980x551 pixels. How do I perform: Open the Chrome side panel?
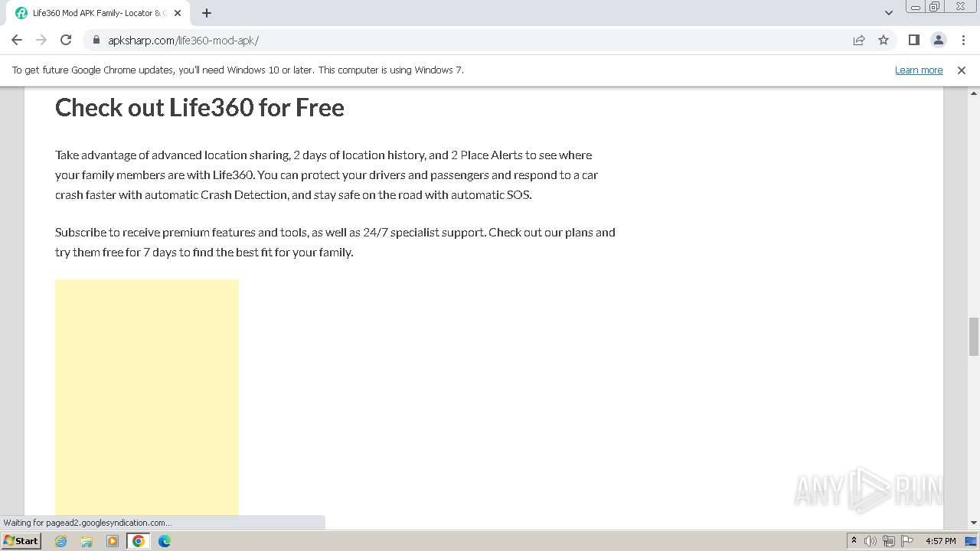[x=914, y=40]
